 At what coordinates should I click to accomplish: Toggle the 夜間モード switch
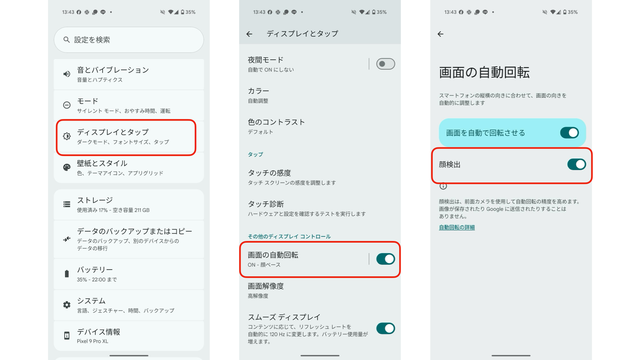(x=385, y=64)
